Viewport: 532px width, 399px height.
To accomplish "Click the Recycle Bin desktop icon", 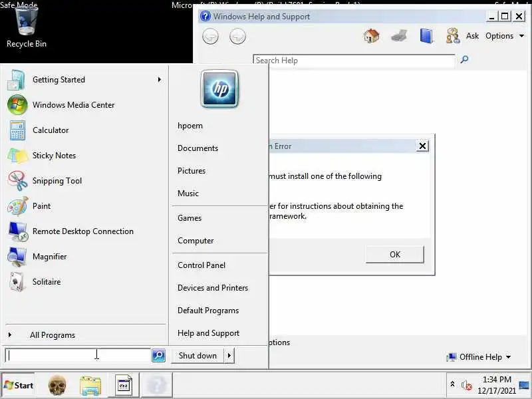I will [x=27, y=27].
